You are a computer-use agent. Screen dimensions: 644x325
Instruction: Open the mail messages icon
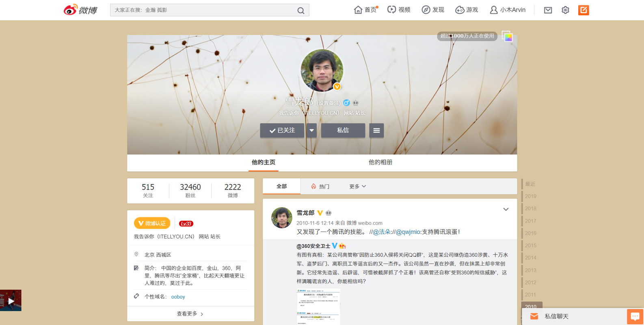pos(548,10)
